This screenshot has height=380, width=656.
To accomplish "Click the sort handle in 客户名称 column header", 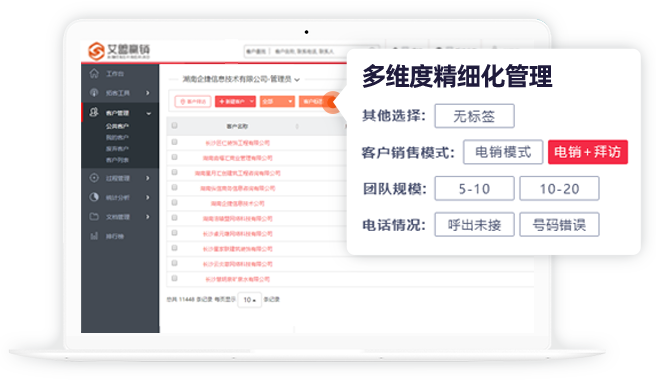I will [x=297, y=126].
